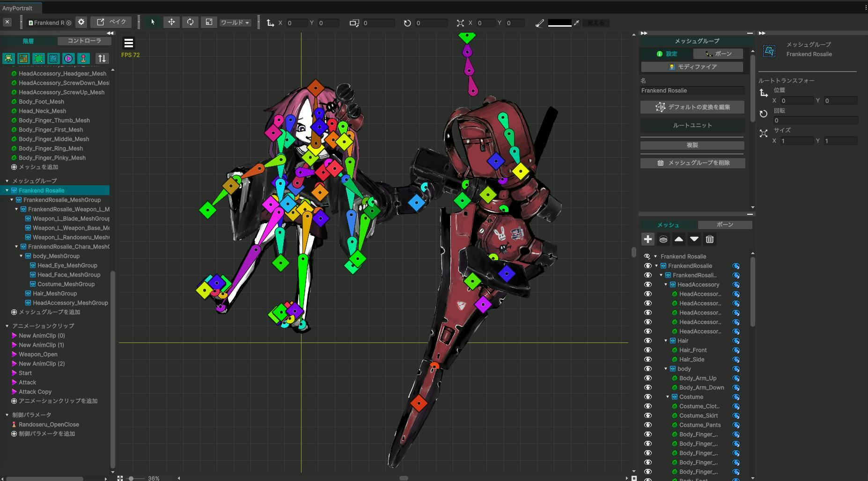Toggle visibility of Body_Arm_Up
Image resolution: width=868 pixels, height=481 pixels.
pyautogui.click(x=648, y=378)
